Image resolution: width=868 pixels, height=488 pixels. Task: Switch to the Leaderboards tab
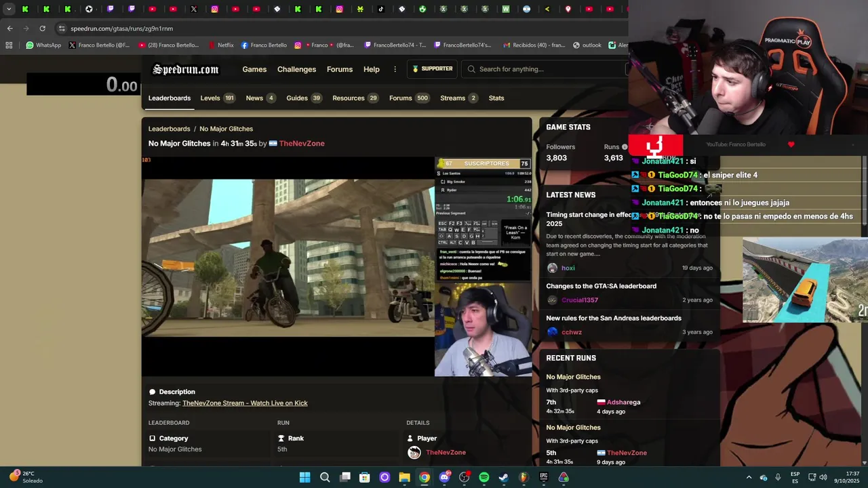170,98
